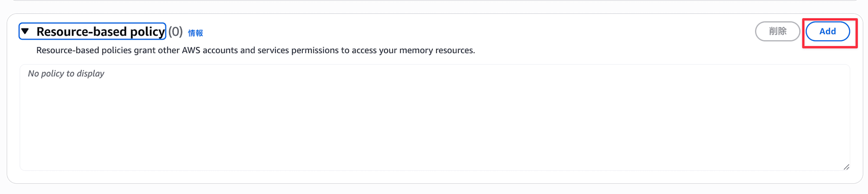Click the (0) policy count label
This screenshot has width=868, height=194.
(x=175, y=32)
